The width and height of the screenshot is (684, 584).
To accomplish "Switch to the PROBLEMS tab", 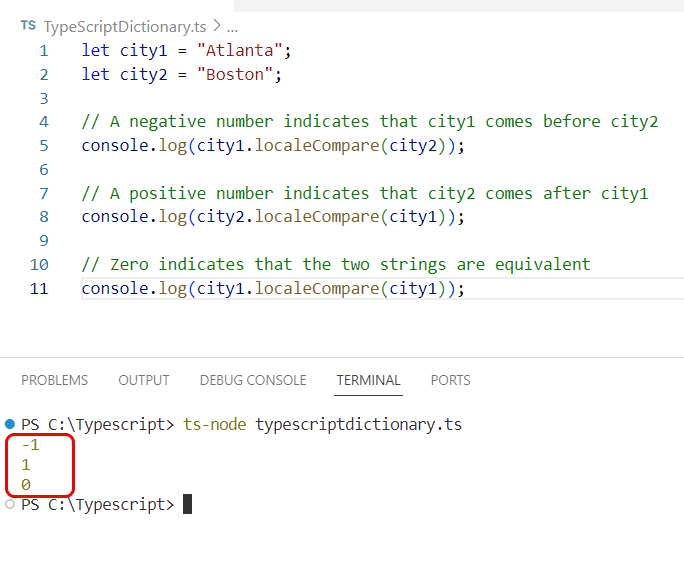I will pos(55,380).
